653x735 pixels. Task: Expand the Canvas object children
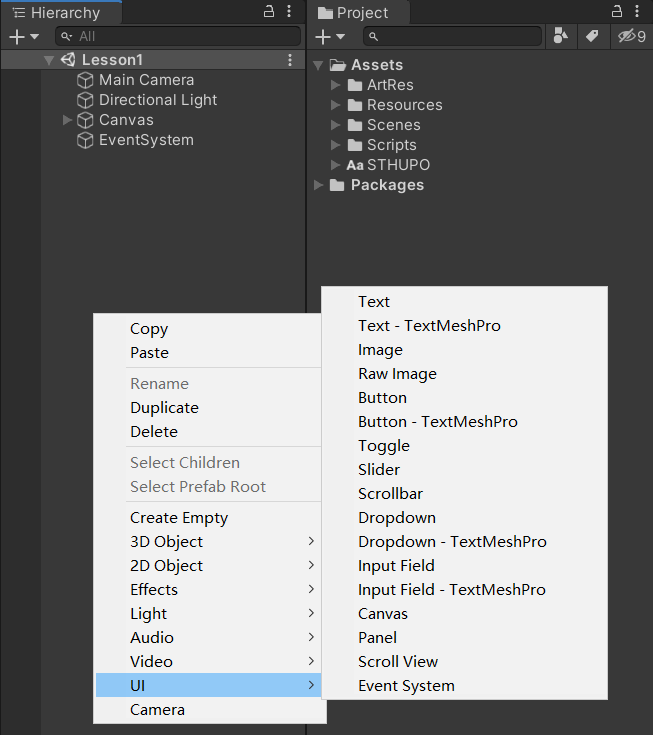tap(67, 120)
